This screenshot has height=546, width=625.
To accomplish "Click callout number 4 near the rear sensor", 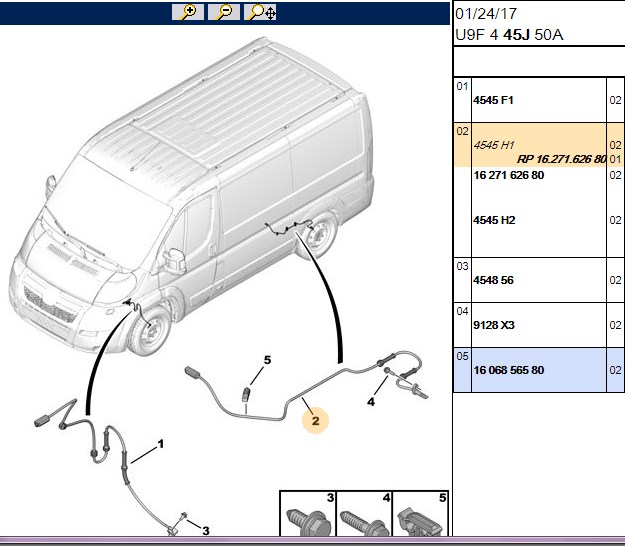I will pos(371,401).
